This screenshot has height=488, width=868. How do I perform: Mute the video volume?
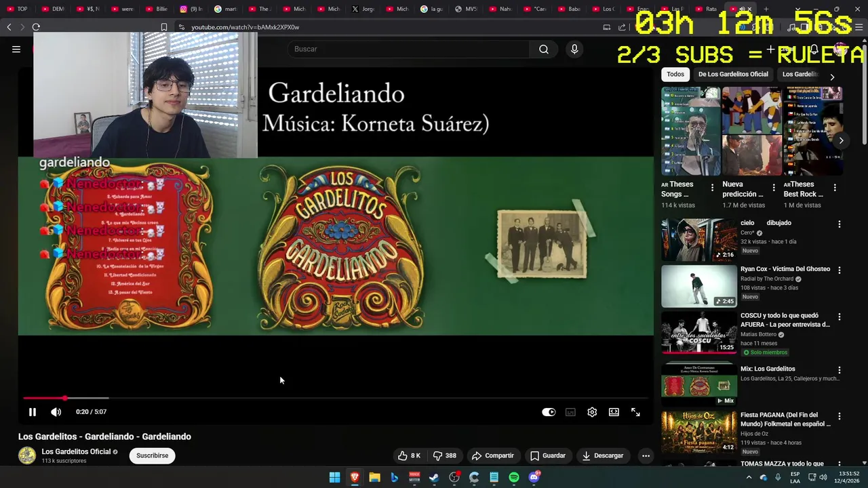[x=56, y=412]
